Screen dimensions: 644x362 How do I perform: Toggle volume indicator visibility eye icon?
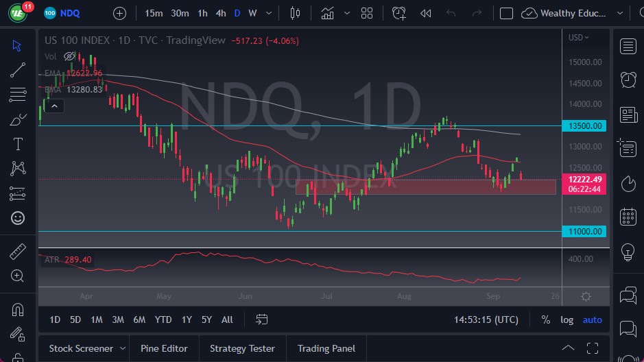69,56
